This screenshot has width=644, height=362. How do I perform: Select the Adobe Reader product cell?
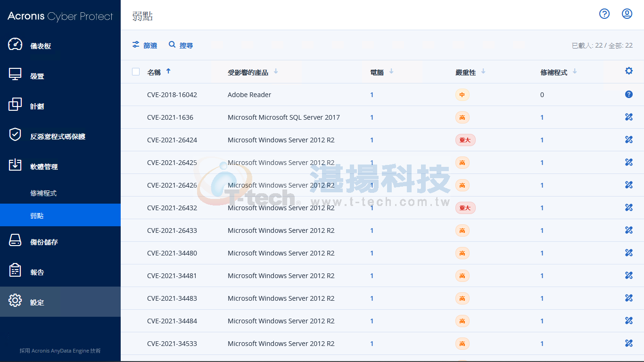point(249,95)
